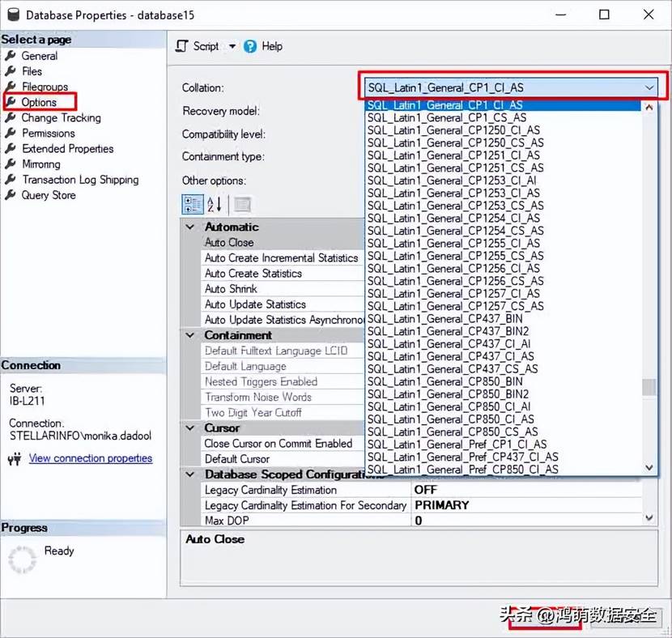Click the wrench icon beside Extended Properties

11,148
